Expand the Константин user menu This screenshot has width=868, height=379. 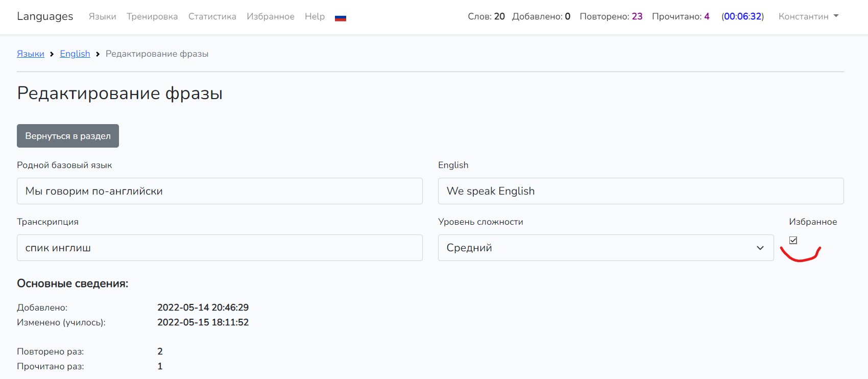pyautogui.click(x=808, y=16)
